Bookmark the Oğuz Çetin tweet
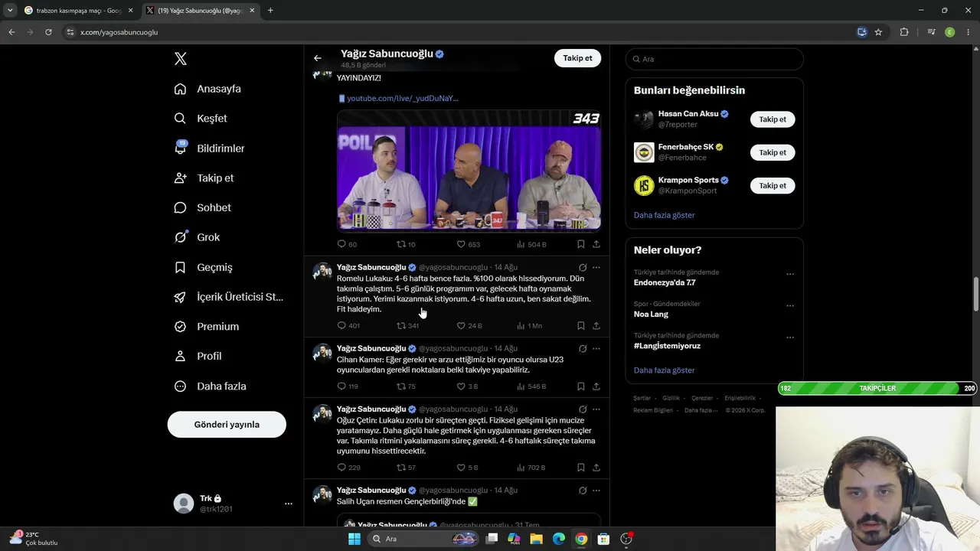The height and width of the screenshot is (551, 980). [x=581, y=468]
